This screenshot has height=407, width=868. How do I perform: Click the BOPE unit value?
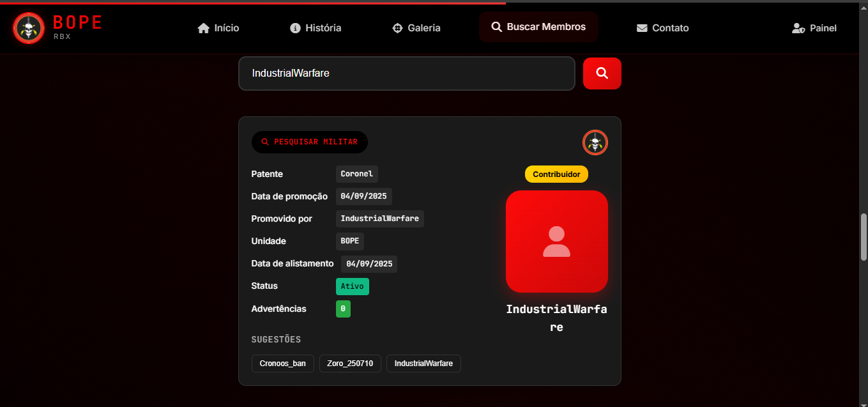[350, 241]
